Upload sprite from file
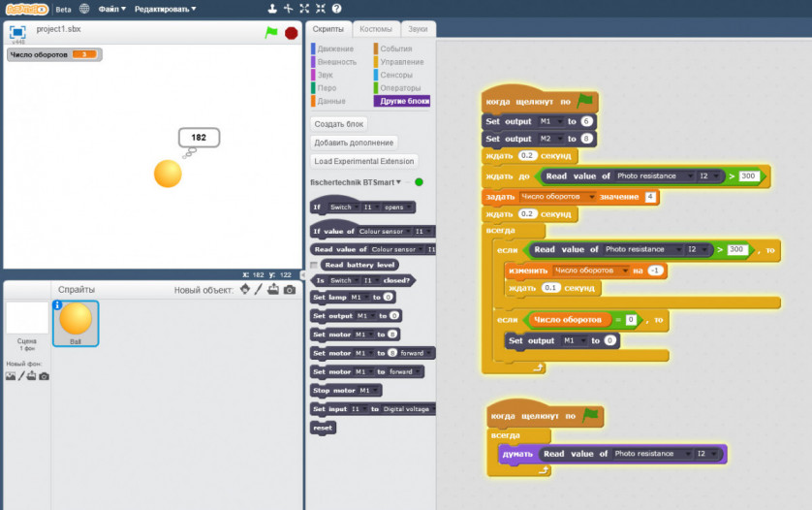 [273, 289]
